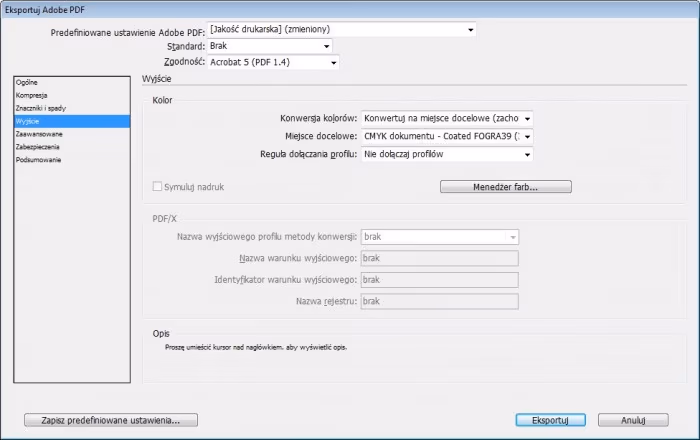The width and height of the screenshot is (700, 440).
Task: Click the Eksportuj button
Action: coord(550,420)
